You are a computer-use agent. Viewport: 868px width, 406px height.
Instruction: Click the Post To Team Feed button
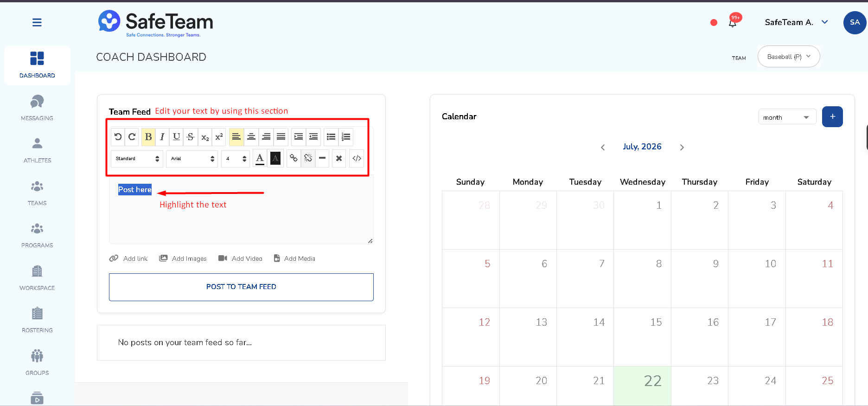pyautogui.click(x=241, y=287)
